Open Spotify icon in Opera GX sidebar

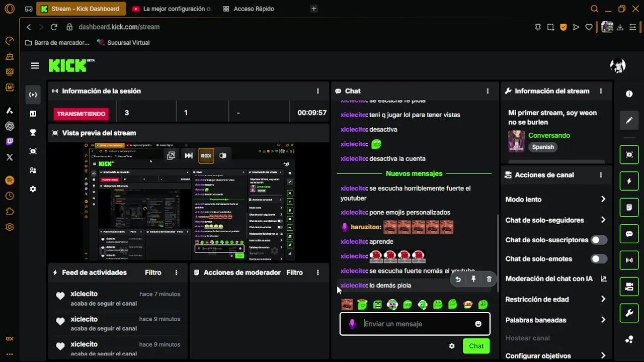(10, 180)
